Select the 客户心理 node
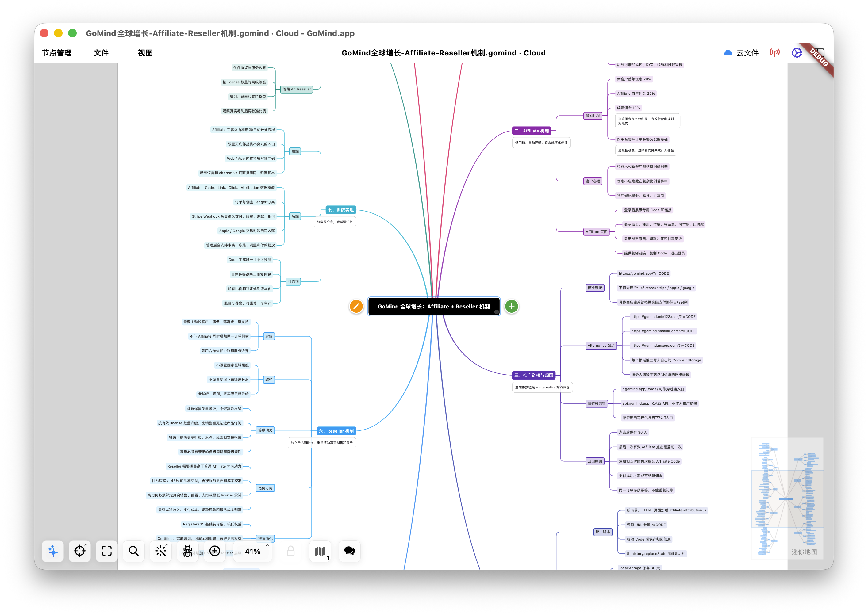This screenshot has width=868, height=615. tap(593, 181)
